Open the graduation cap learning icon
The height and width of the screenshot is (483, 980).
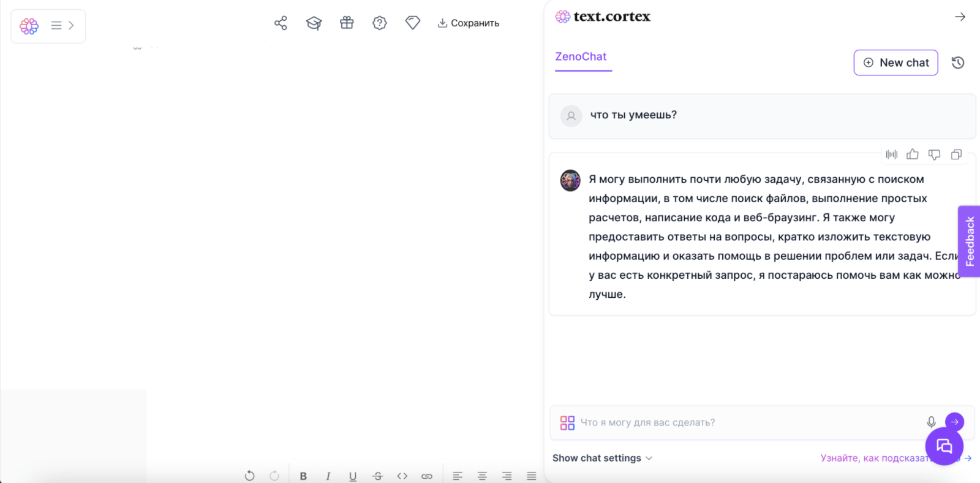coord(314,23)
